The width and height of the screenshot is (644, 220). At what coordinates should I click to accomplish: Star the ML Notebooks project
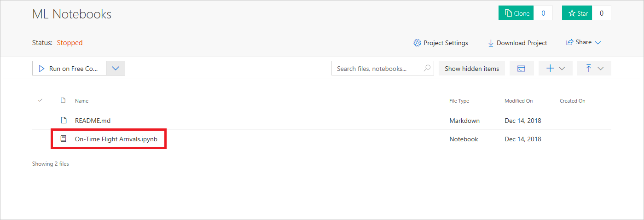577,13
